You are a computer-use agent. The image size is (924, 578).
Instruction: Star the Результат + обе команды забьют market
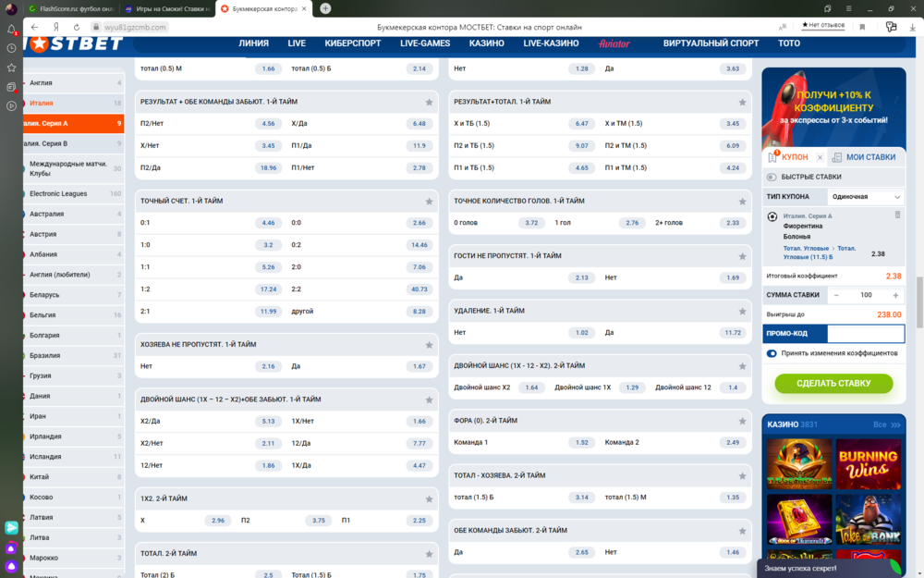[x=429, y=103]
